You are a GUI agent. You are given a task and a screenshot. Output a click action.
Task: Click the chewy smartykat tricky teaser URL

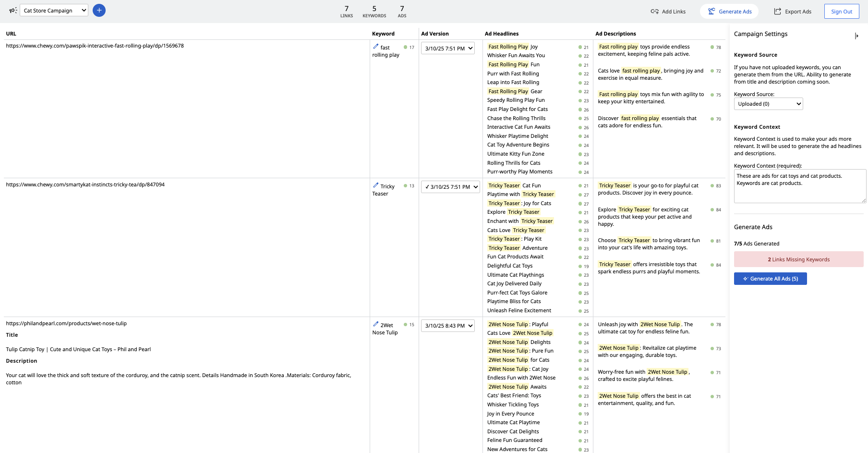point(85,185)
